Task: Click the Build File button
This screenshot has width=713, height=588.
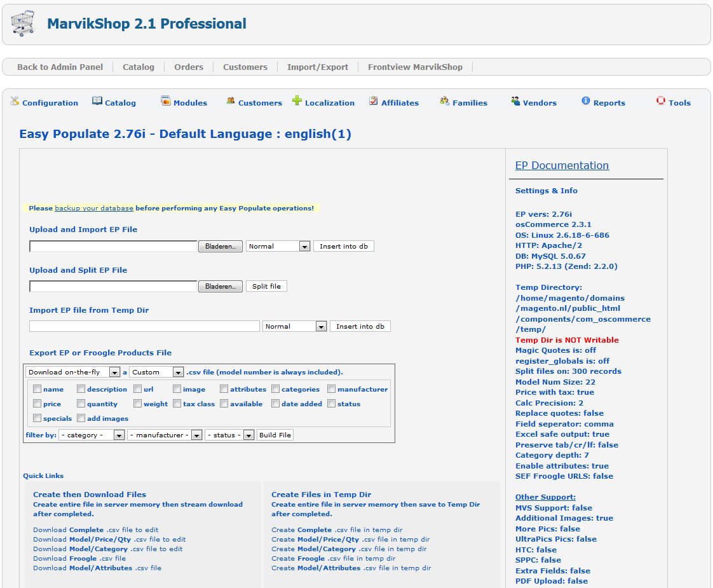Action: click(x=275, y=435)
